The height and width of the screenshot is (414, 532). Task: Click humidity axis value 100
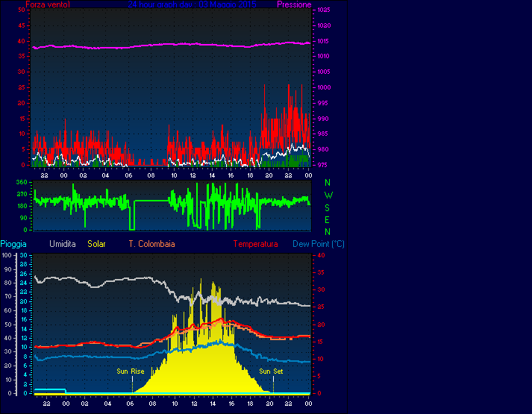[x=7, y=255]
